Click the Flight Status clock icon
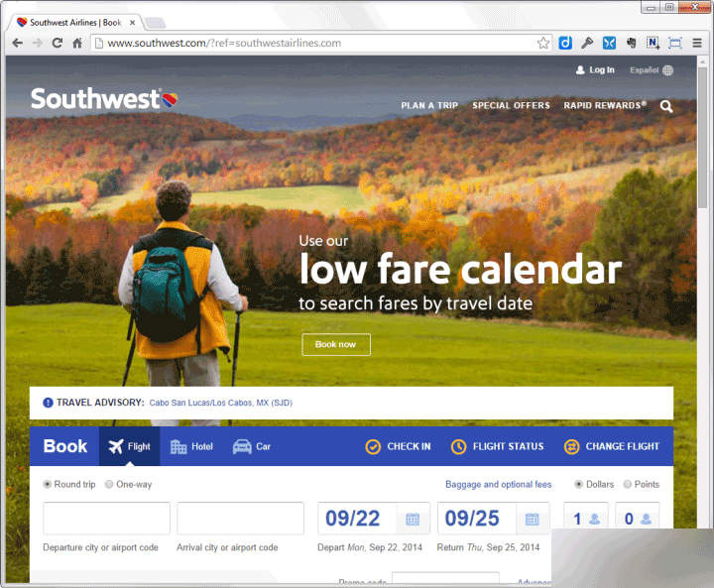The width and height of the screenshot is (714, 588). point(458,447)
